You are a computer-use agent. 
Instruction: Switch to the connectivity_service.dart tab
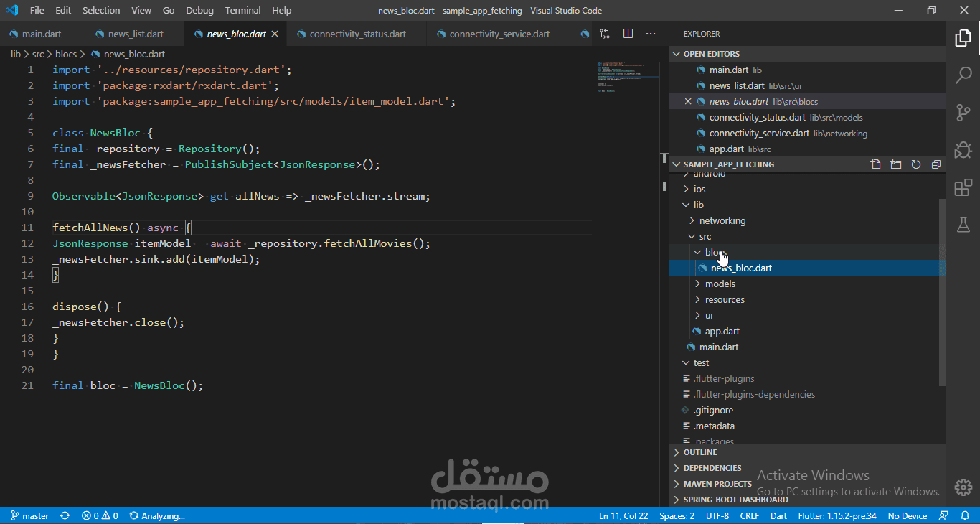point(499,34)
